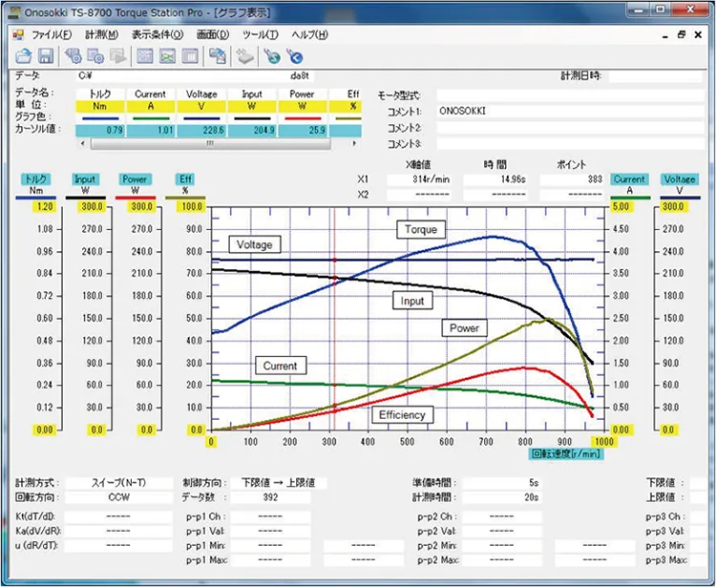This screenshot has width=716, height=588.
Task: Click the Current axis label on right side
Action: (x=630, y=178)
